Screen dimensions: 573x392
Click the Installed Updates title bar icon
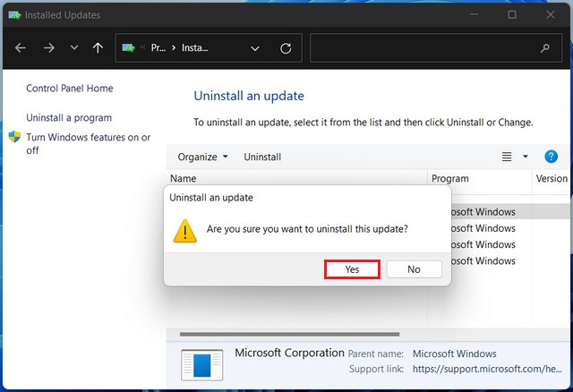pos(14,15)
